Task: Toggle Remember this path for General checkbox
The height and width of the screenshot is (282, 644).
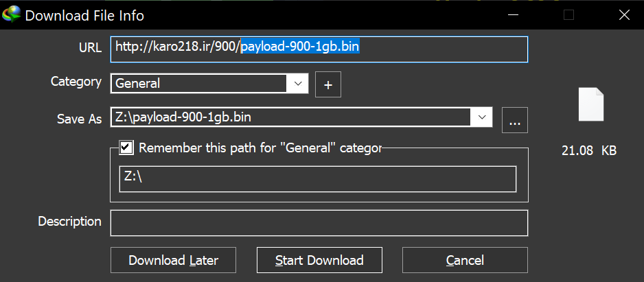Action: pyautogui.click(x=126, y=148)
